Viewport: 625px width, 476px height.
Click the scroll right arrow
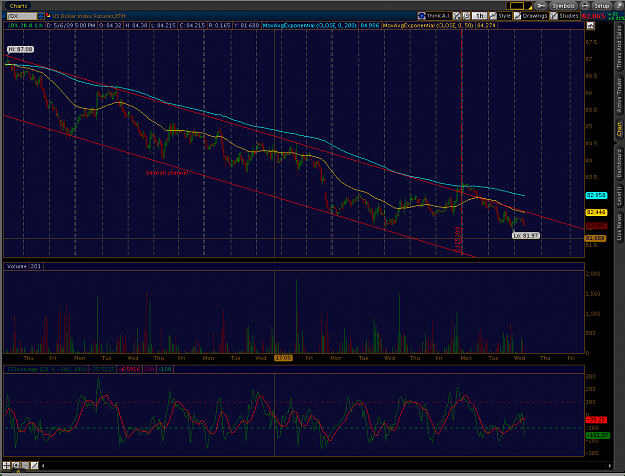pyautogui.click(x=609, y=465)
